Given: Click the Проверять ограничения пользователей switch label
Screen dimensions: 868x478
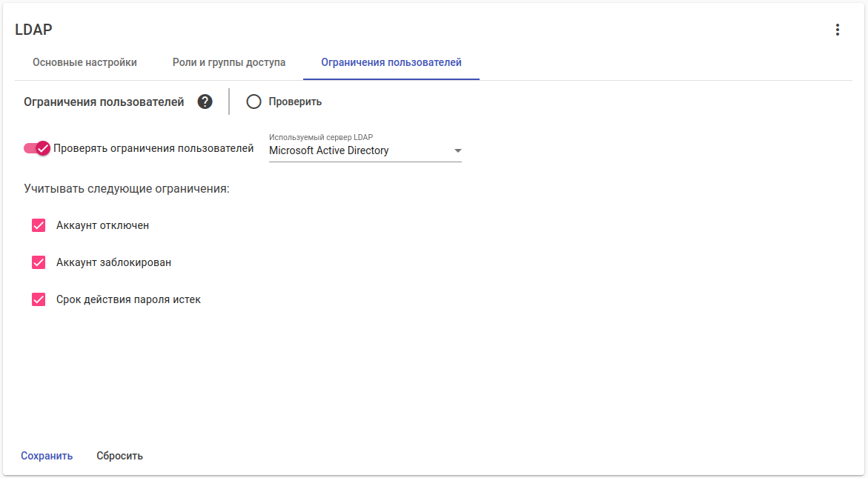Looking at the screenshot, I should [153, 148].
